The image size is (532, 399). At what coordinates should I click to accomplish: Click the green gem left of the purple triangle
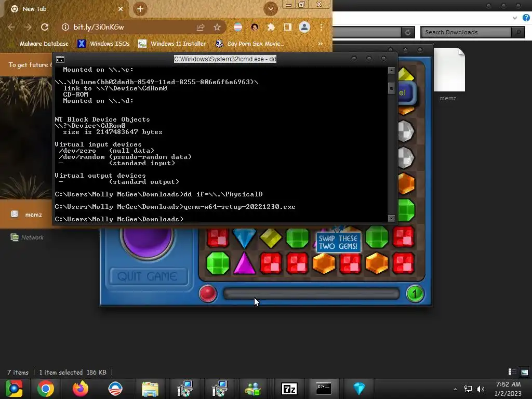coord(218,263)
